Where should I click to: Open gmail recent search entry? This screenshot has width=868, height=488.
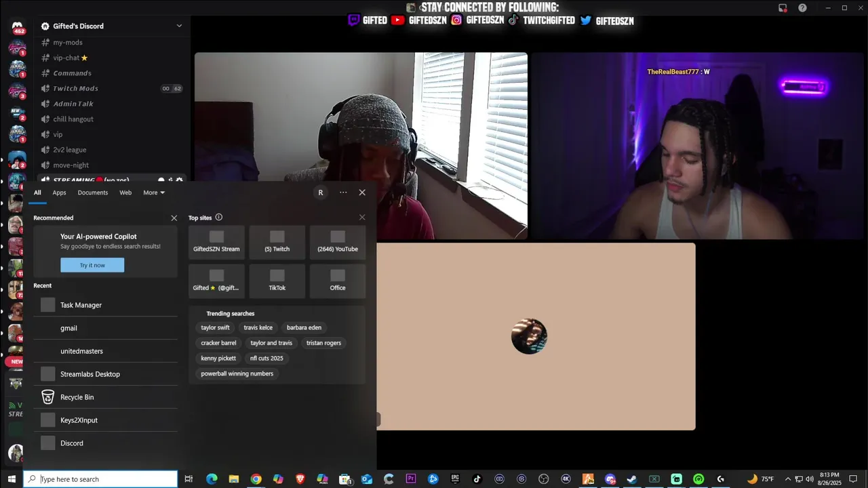coord(105,328)
